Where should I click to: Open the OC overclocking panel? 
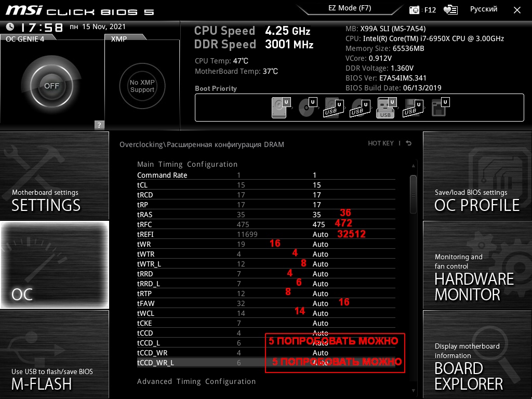click(54, 264)
